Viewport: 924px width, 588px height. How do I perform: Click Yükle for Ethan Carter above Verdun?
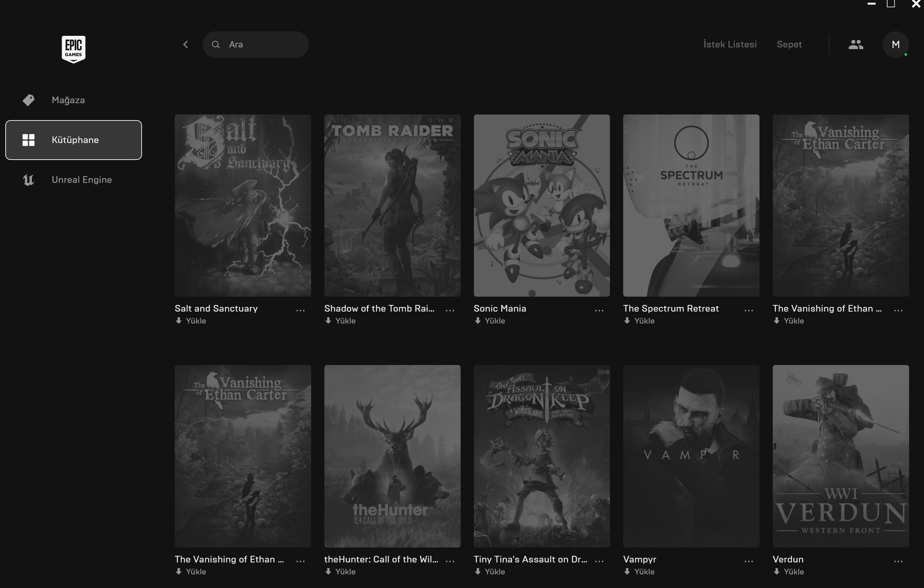click(x=789, y=321)
